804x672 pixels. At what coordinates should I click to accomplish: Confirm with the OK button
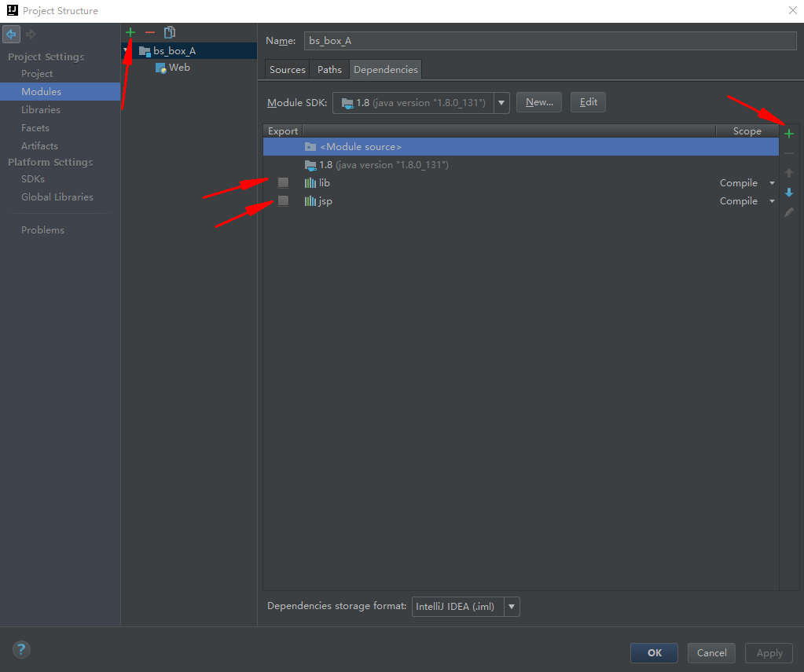(654, 653)
